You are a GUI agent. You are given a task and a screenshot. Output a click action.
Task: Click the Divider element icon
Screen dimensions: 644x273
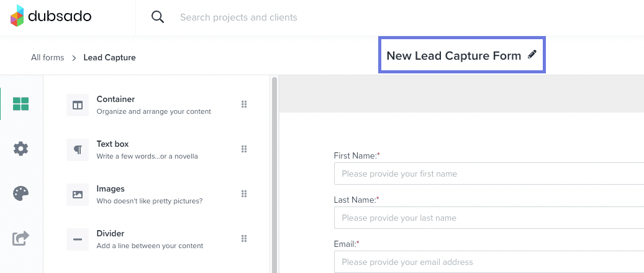pyautogui.click(x=78, y=239)
